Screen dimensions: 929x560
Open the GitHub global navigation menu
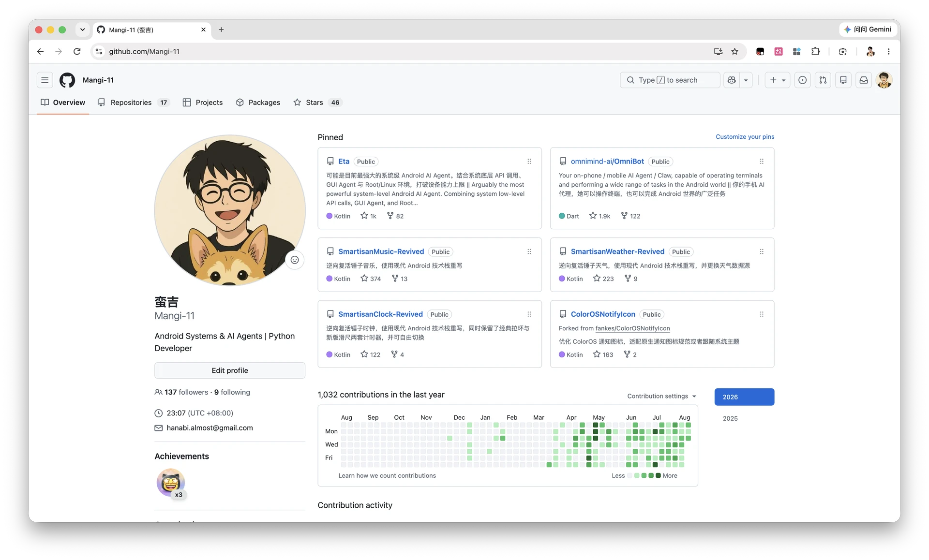[x=45, y=80]
